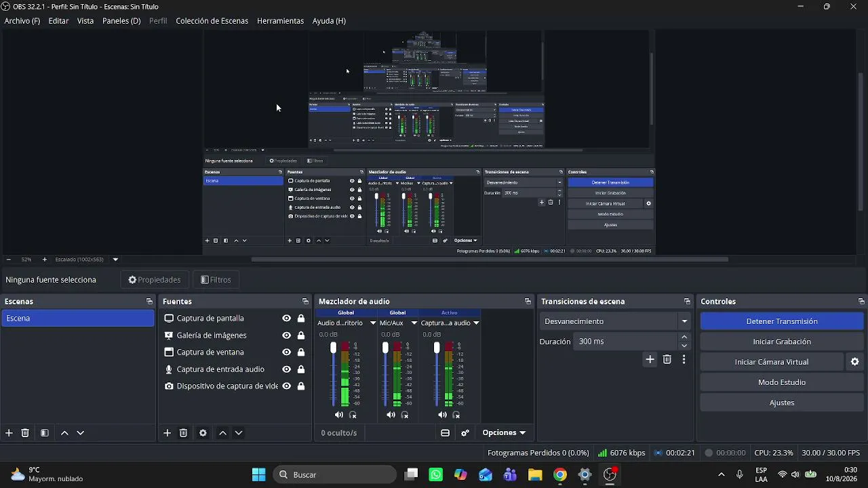Move source up in Fuentes toolbar
The width and height of the screenshot is (868, 488).
pyautogui.click(x=222, y=433)
